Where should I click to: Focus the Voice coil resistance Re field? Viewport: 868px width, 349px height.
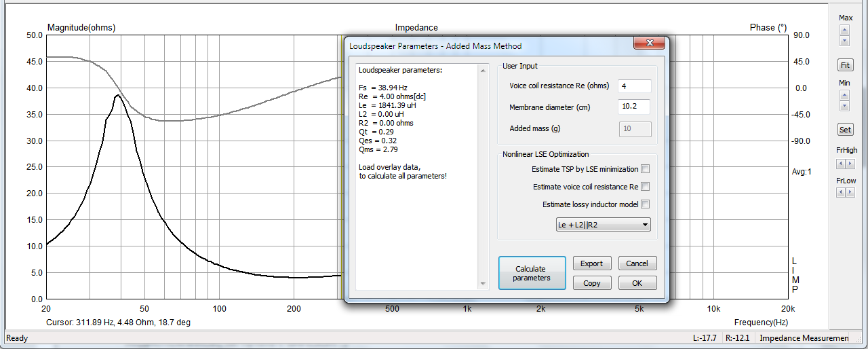(x=635, y=86)
